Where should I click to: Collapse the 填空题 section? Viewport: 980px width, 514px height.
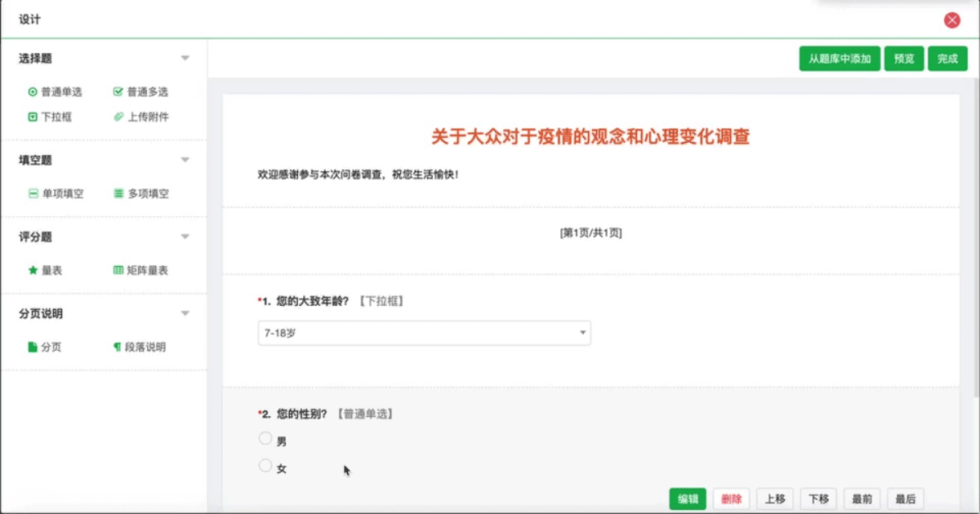point(185,160)
